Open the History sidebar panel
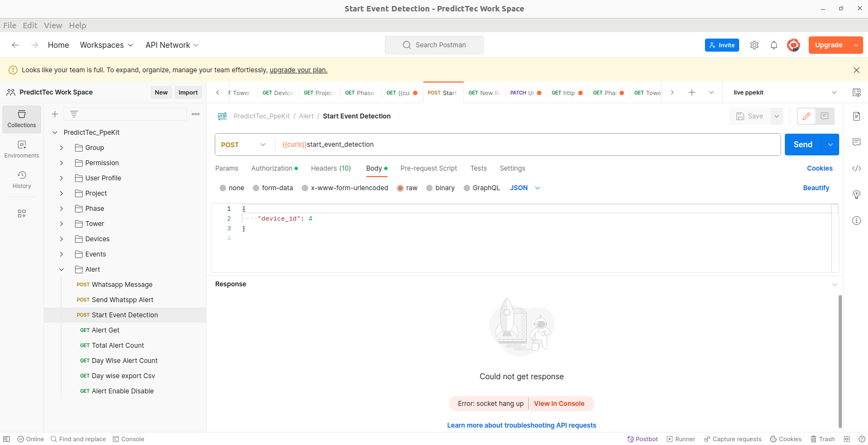This screenshot has height=445, width=868. pos(22,179)
